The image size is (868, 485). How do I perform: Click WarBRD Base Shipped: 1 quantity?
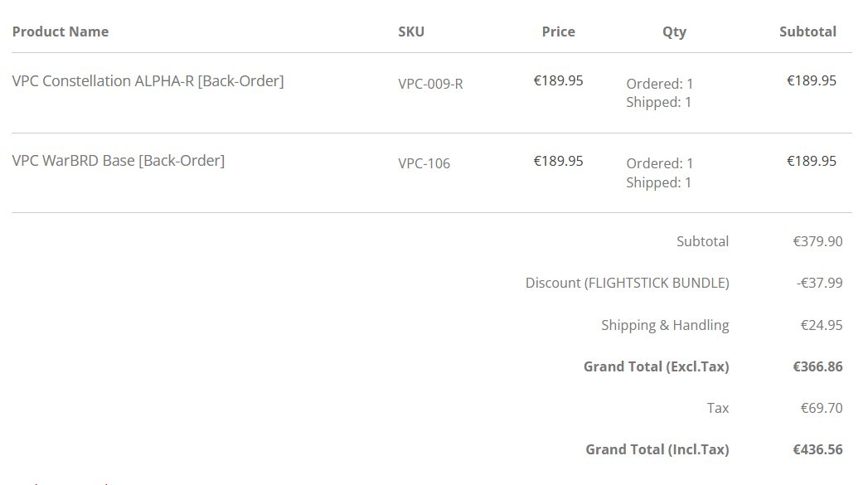point(659,182)
